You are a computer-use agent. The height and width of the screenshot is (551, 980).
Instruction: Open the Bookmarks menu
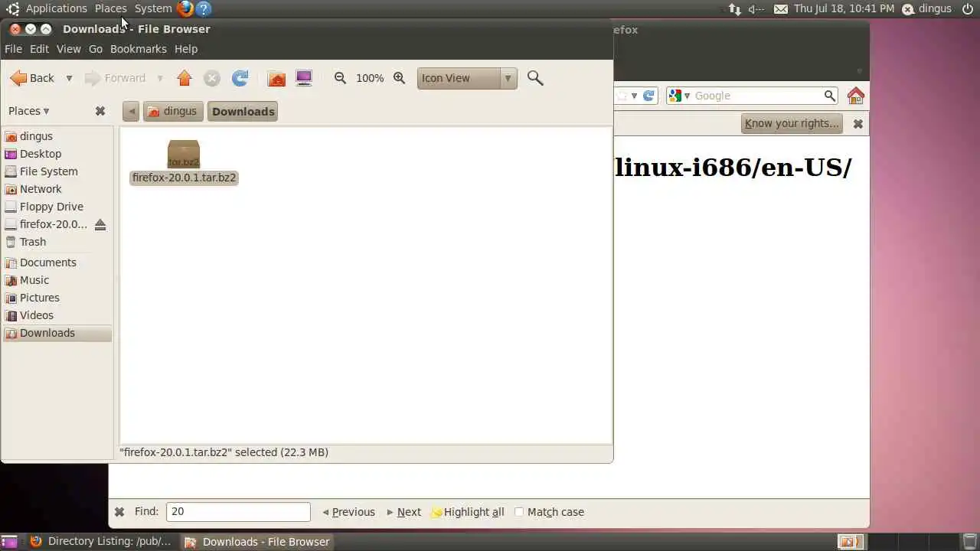pyautogui.click(x=138, y=49)
